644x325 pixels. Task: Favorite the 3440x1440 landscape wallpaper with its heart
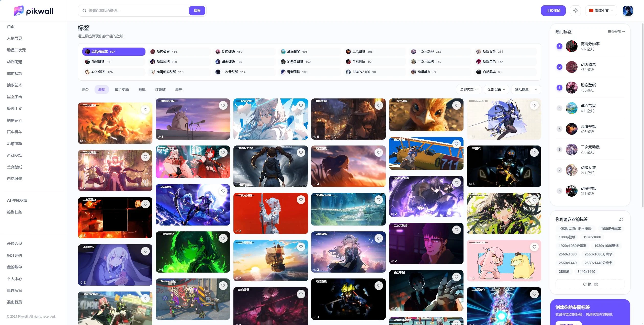379,200
